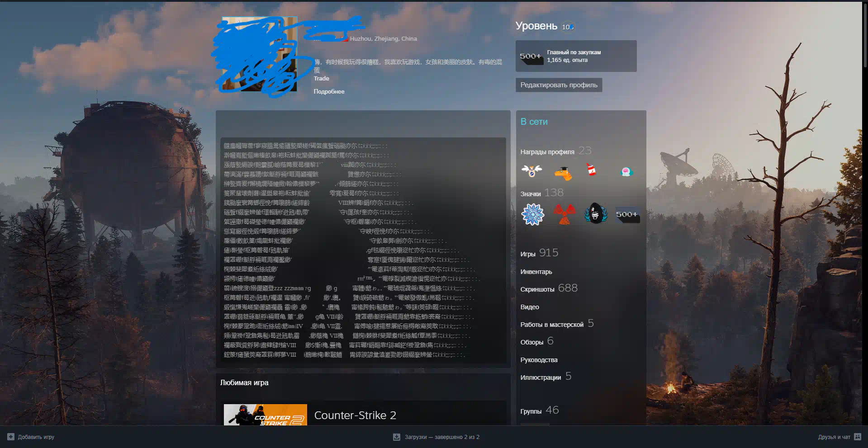Click the В сети online status
This screenshot has width=868, height=448.
coord(534,122)
